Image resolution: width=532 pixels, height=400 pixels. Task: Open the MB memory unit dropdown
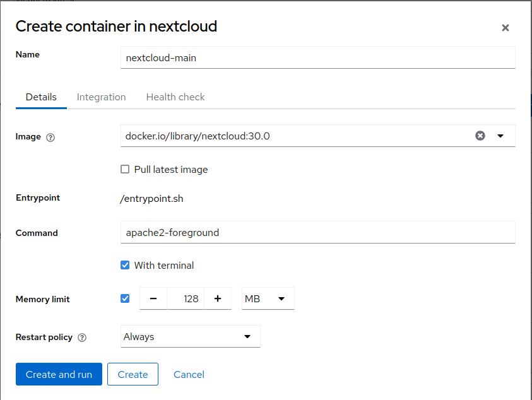coord(268,298)
